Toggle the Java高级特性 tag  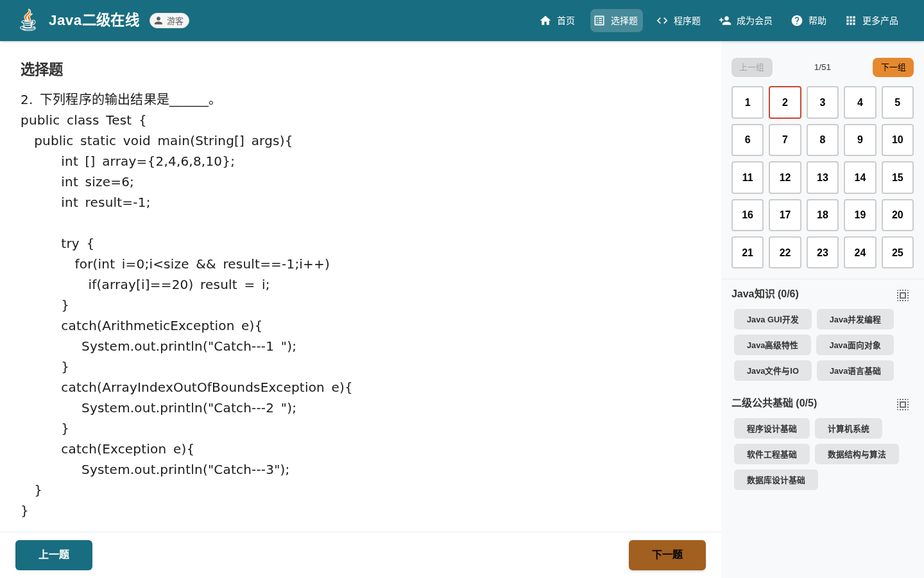[773, 345]
